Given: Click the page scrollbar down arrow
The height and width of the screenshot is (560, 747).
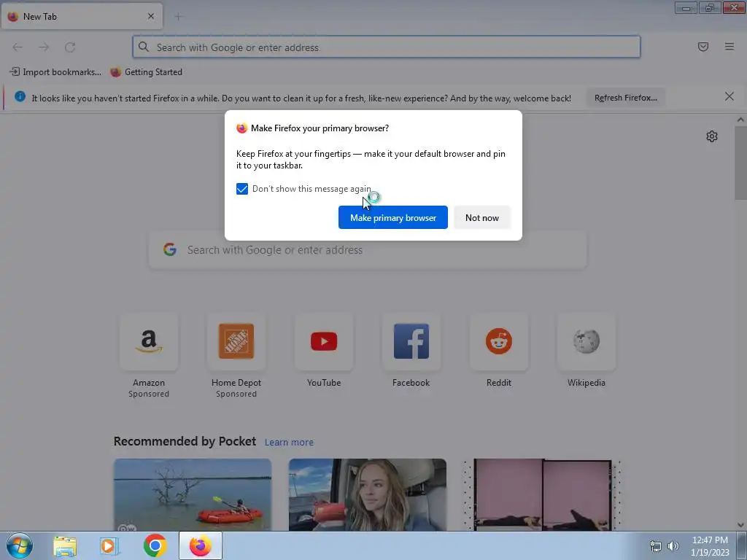Looking at the screenshot, I should 740,525.
